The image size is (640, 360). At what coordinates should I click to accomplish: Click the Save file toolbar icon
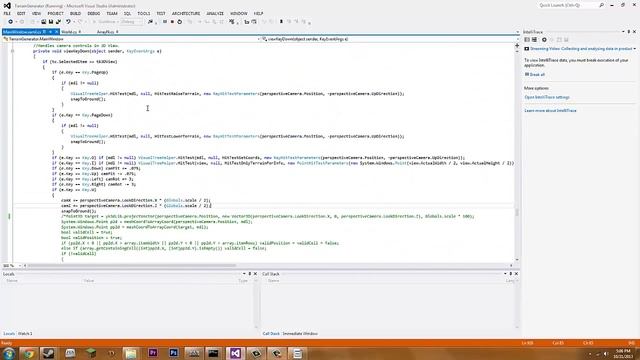point(51,22)
